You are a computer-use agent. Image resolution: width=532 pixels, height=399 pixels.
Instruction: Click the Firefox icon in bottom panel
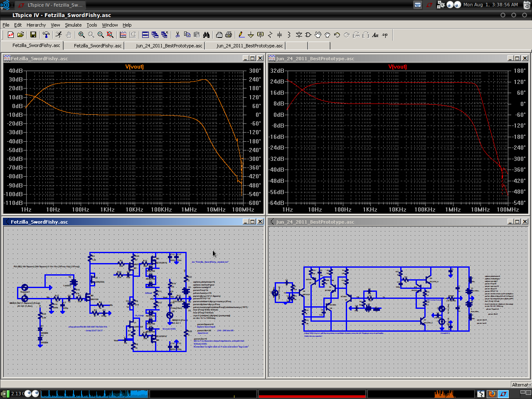[x=492, y=394]
